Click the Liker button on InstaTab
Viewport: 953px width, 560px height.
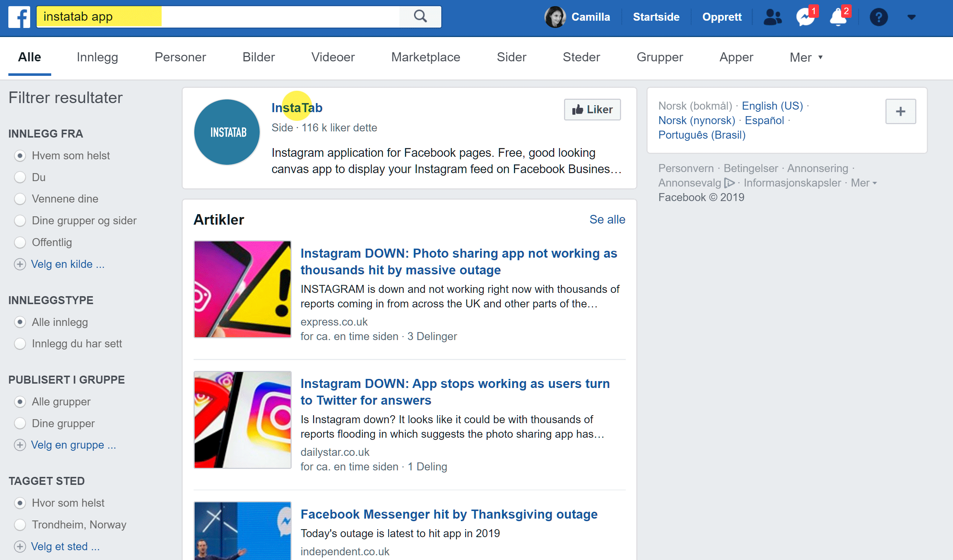(592, 110)
